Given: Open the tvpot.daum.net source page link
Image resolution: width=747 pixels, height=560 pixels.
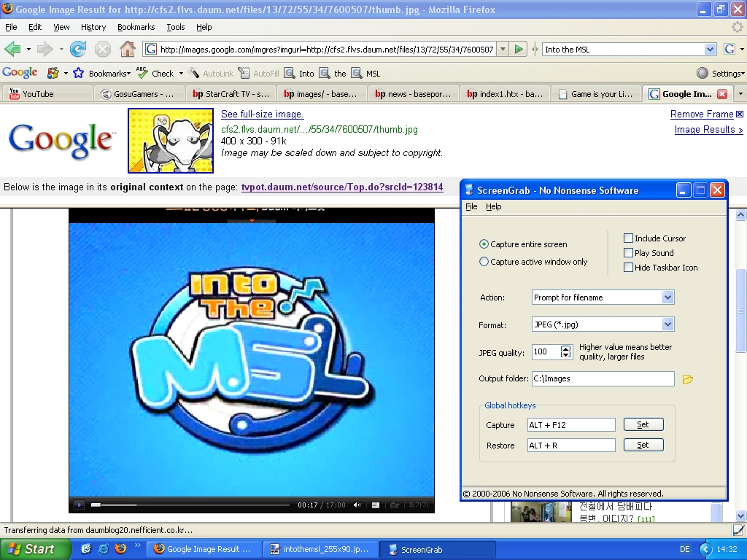Looking at the screenshot, I should click(x=342, y=187).
